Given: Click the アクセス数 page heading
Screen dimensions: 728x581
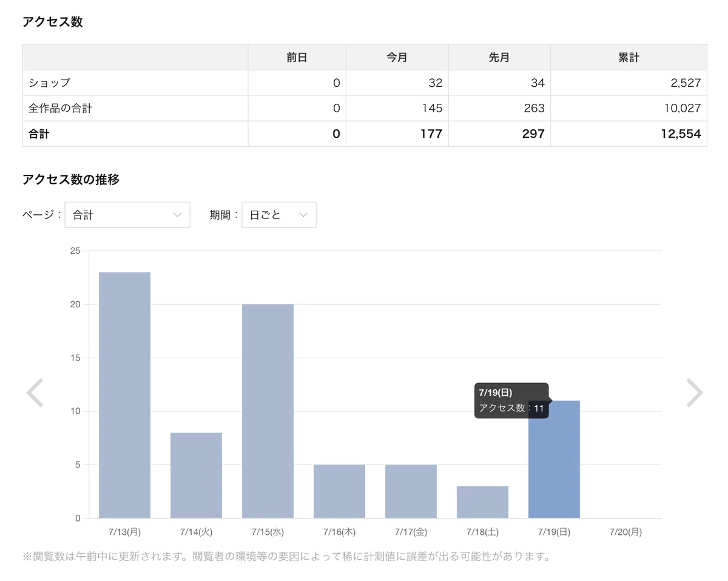Looking at the screenshot, I should [53, 22].
